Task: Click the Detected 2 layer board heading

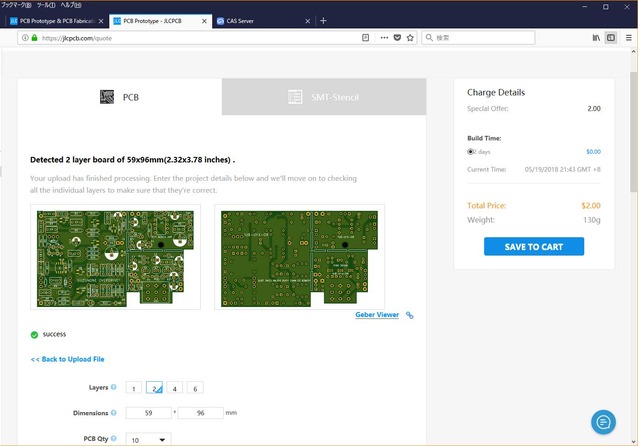Action: tap(133, 160)
